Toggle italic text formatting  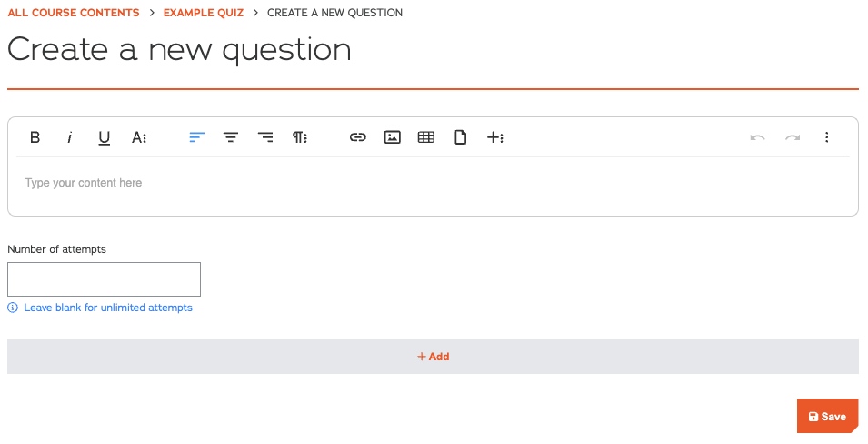click(69, 137)
